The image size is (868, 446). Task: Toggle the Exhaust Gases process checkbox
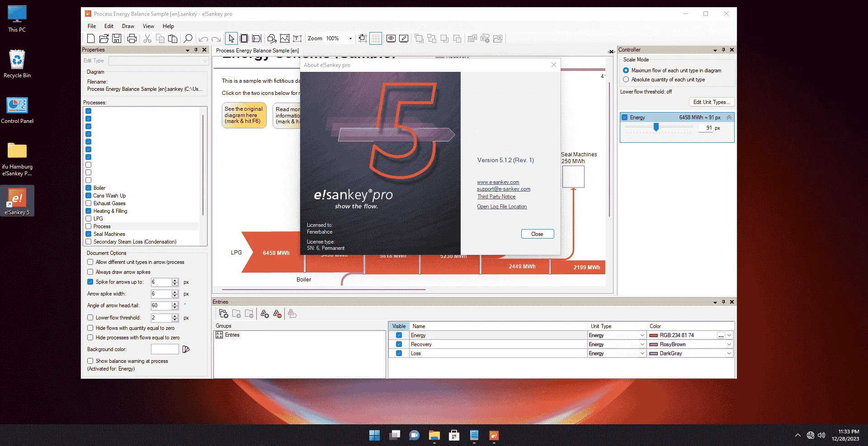click(x=89, y=203)
